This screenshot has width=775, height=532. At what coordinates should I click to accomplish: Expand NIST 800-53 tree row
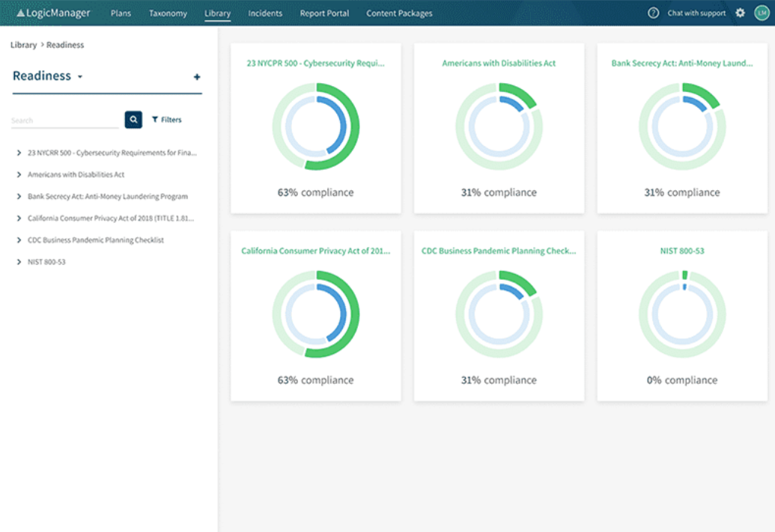pyautogui.click(x=19, y=262)
